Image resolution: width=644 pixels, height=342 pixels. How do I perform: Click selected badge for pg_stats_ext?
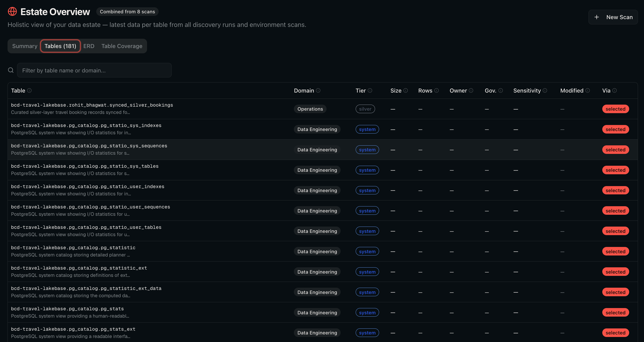(x=616, y=333)
